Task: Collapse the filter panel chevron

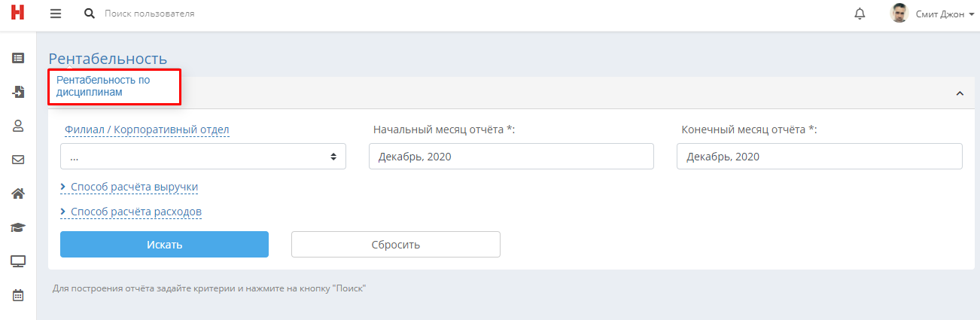Action: [x=960, y=93]
